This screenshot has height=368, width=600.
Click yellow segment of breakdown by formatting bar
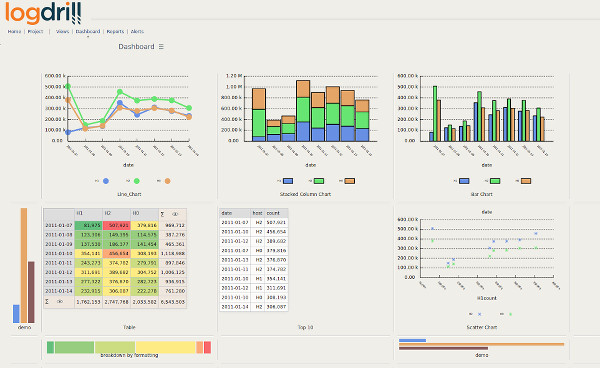pyautogui.click(x=165, y=347)
